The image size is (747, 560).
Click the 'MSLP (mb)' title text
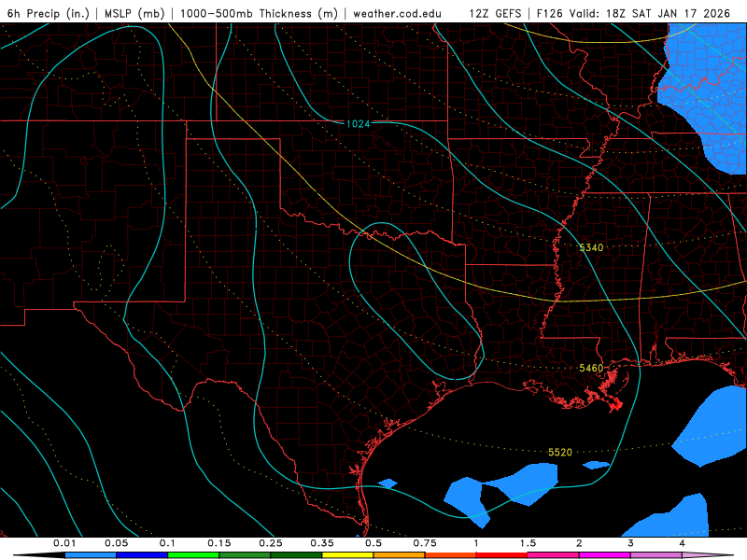[x=134, y=13]
